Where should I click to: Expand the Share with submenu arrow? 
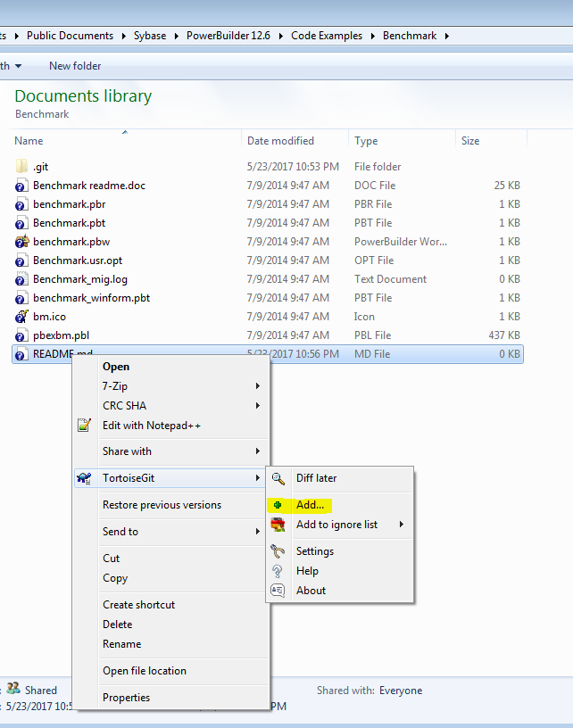(258, 451)
